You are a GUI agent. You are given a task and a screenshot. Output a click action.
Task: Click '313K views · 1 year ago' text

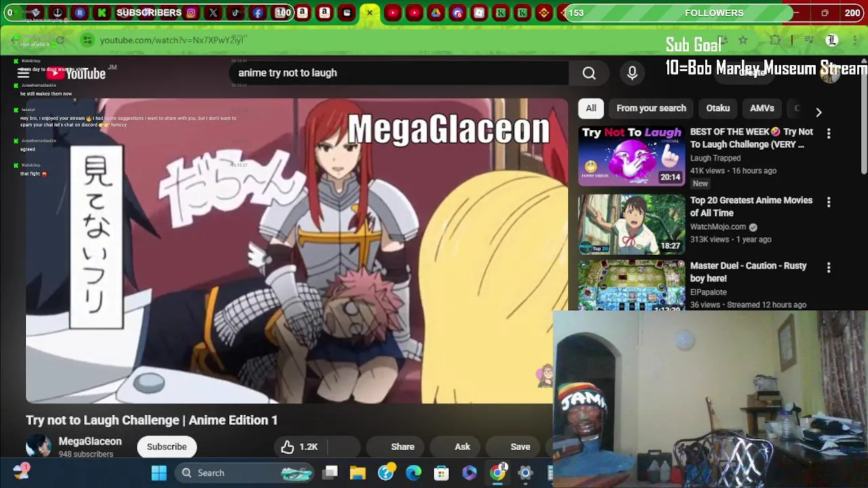click(730, 239)
